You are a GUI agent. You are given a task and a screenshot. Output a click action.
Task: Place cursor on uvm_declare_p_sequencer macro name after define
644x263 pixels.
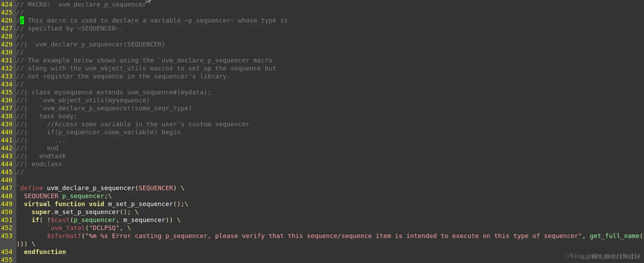tap(91, 188)
